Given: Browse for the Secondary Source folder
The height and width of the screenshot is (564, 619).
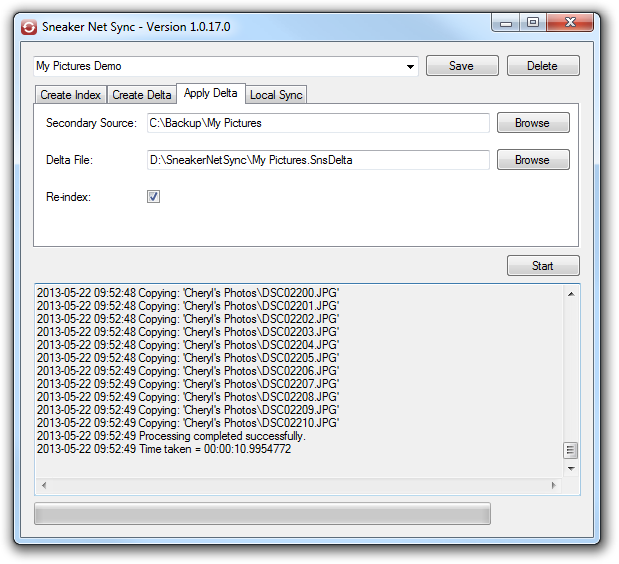Looking at the screenshot, I should (533, 123).
